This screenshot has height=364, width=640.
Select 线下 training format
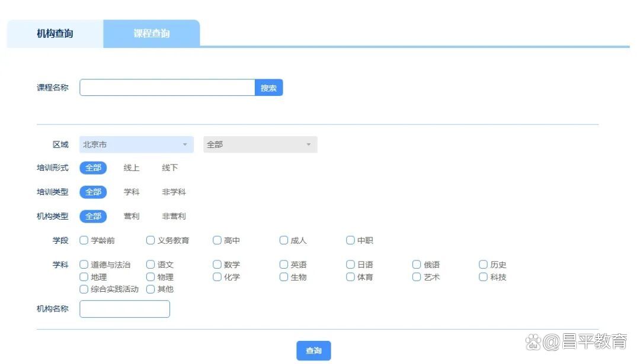pos(170,168)
